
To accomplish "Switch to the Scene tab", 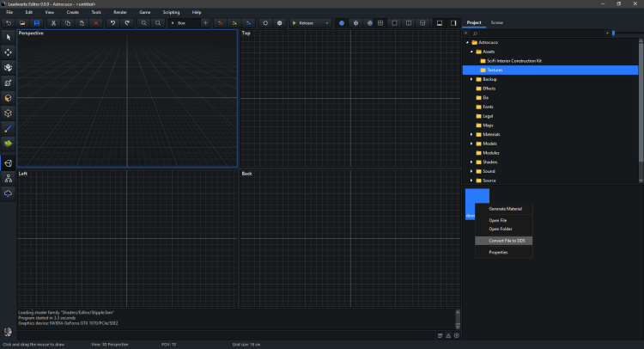I will pos(497,22).
